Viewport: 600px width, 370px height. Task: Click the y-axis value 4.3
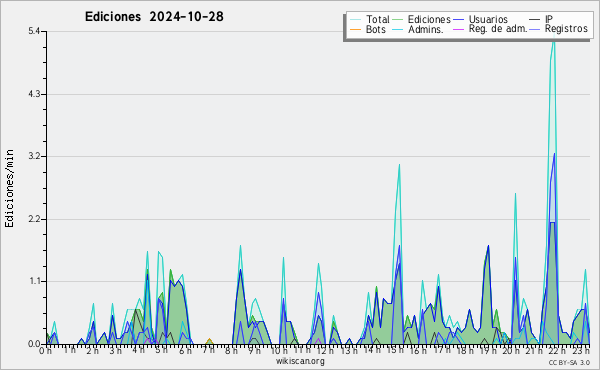34,94
